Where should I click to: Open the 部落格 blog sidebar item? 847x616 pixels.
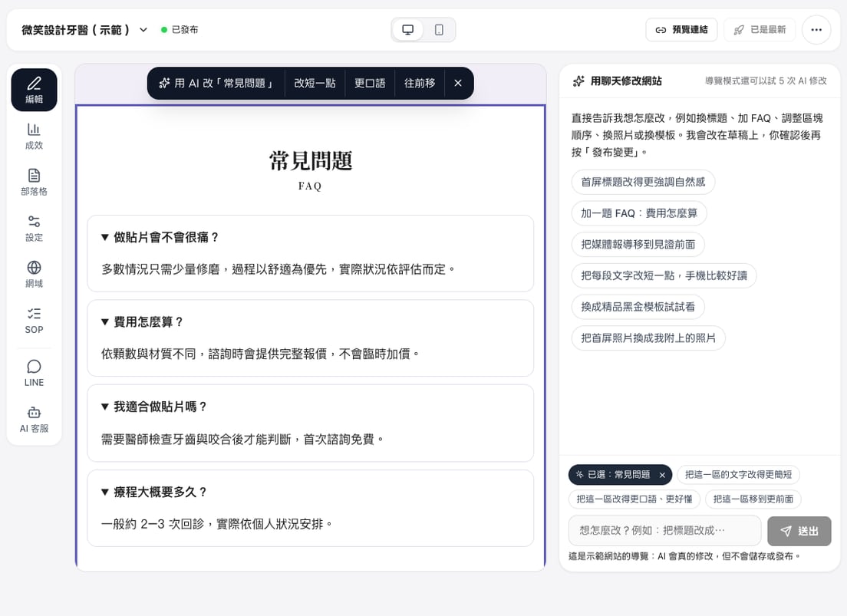coord(34,182)
